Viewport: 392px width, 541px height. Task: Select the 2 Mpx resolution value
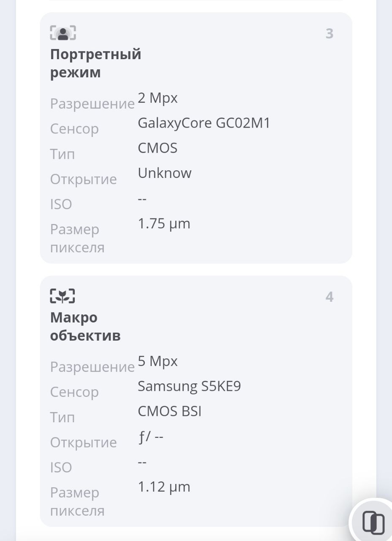[x=158, y=98]
